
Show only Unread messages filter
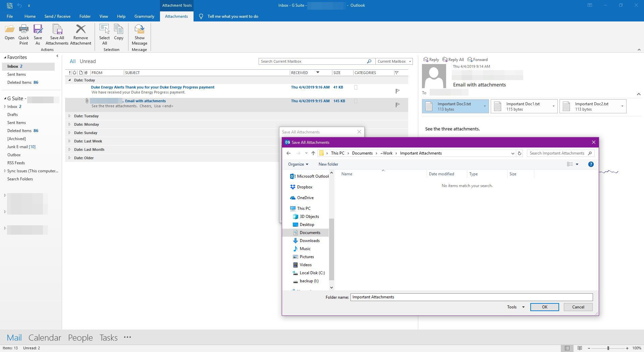[88, 61]
